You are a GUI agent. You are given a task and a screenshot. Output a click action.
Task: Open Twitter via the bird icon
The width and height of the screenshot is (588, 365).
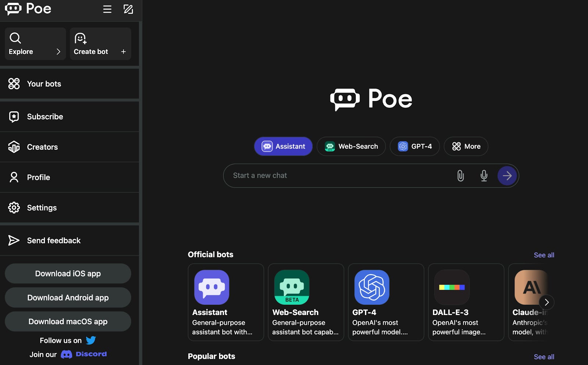click(x=91, y=340)
